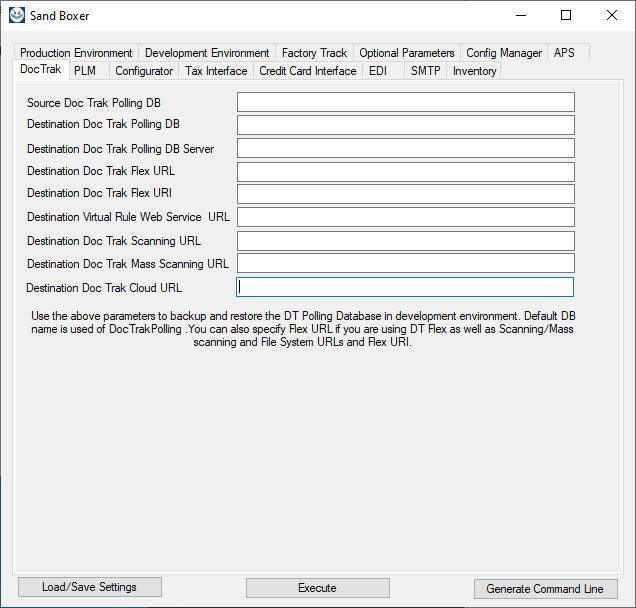
Task: Open the Production Environment tab
Action: (76, 53)
